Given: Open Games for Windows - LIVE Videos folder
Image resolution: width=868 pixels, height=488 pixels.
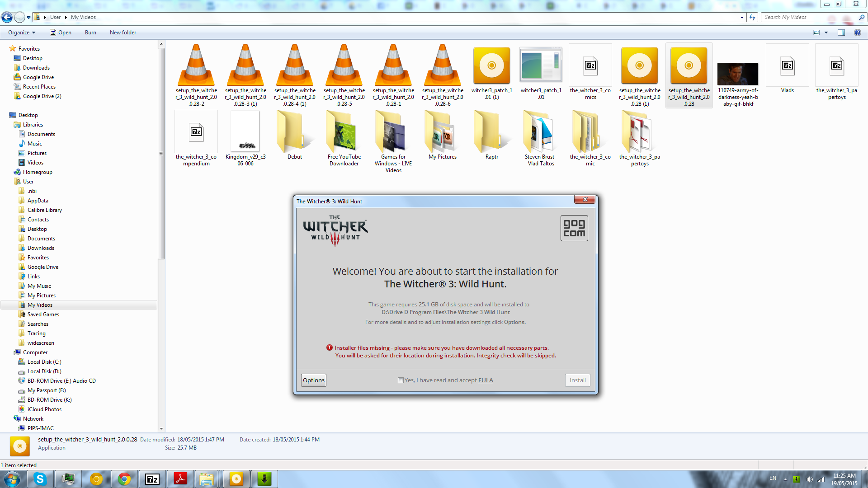Looking at the screenshot, I should tap(393, 142).
